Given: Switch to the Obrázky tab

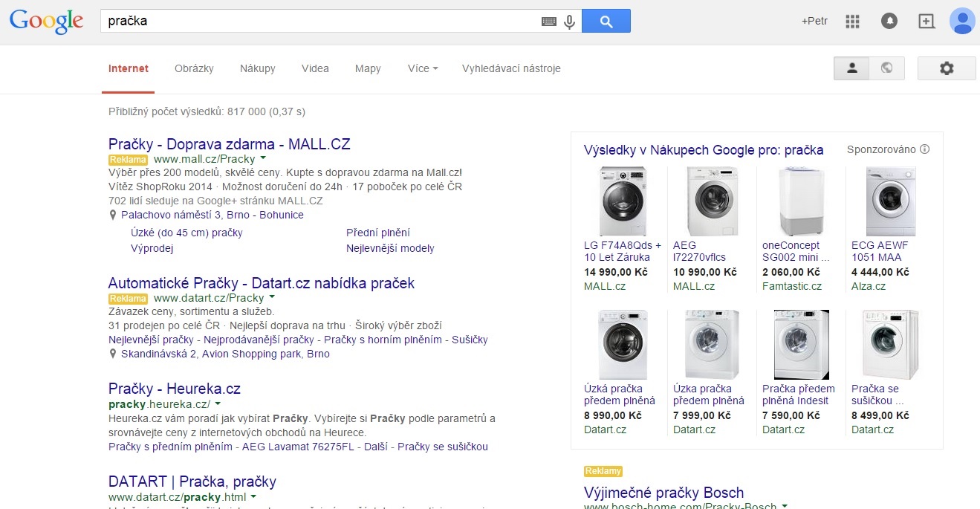Looking at the screenshot, I should (x=194, y=68).
